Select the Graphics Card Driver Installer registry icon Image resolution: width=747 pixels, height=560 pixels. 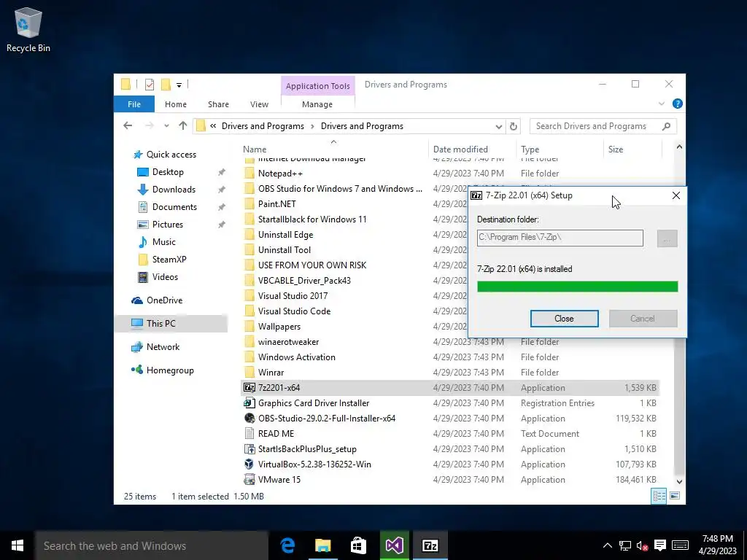(249, 402)
